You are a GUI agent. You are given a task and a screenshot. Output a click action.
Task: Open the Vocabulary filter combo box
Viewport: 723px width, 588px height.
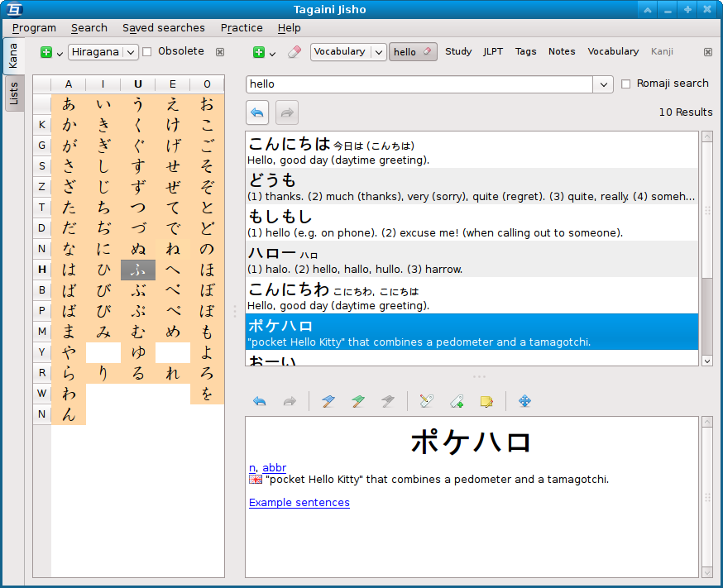[348, 51]
